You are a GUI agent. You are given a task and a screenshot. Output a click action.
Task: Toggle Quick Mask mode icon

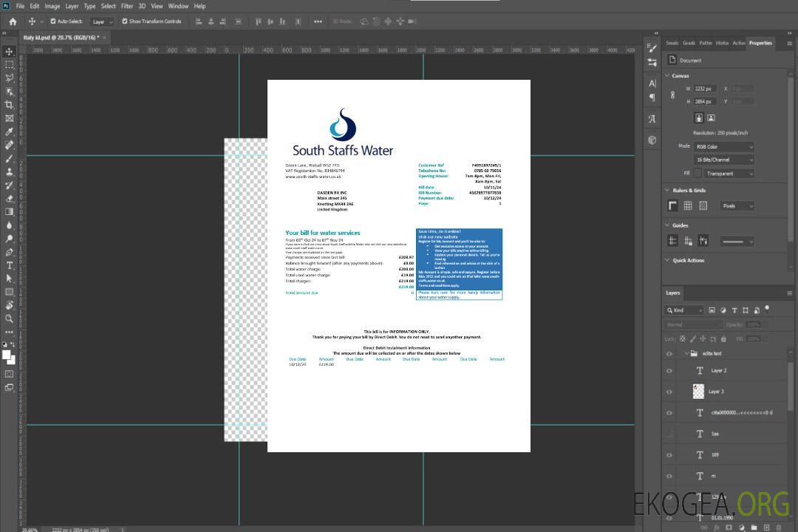(9, 374)
